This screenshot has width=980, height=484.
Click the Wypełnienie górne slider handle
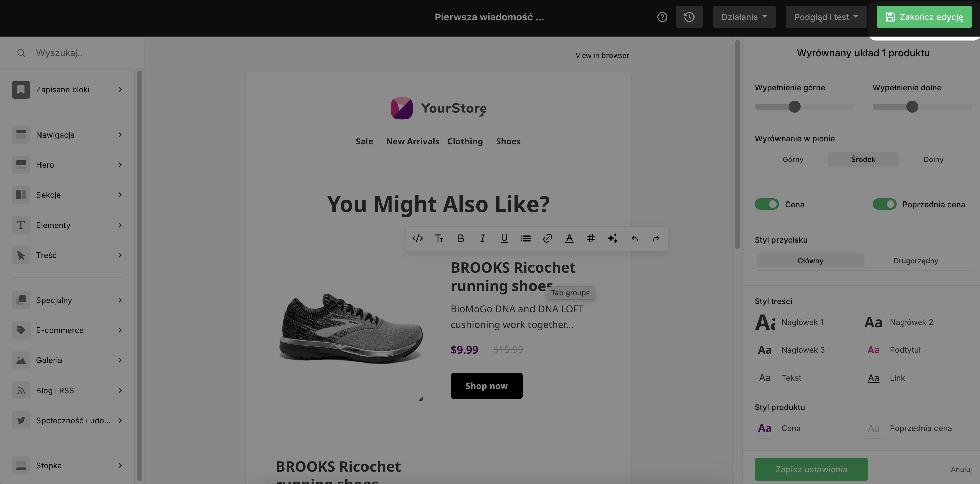point(794,107)
